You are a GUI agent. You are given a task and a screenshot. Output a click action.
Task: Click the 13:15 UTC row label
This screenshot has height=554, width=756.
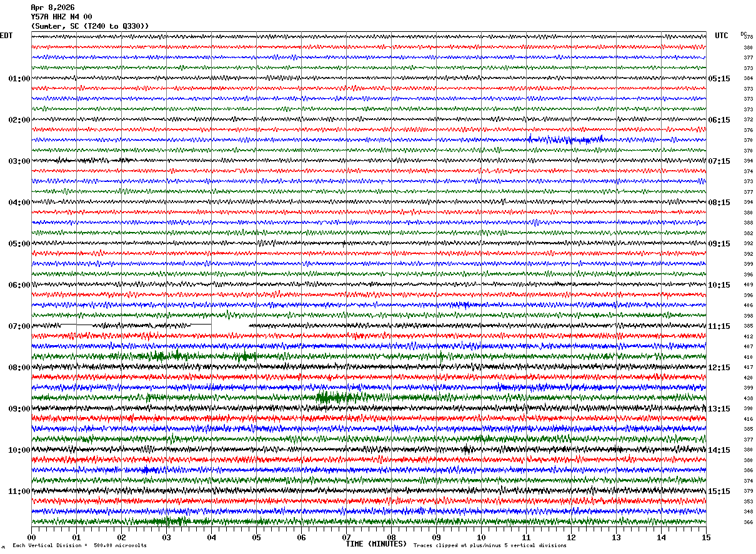click(x=719, y=409)
